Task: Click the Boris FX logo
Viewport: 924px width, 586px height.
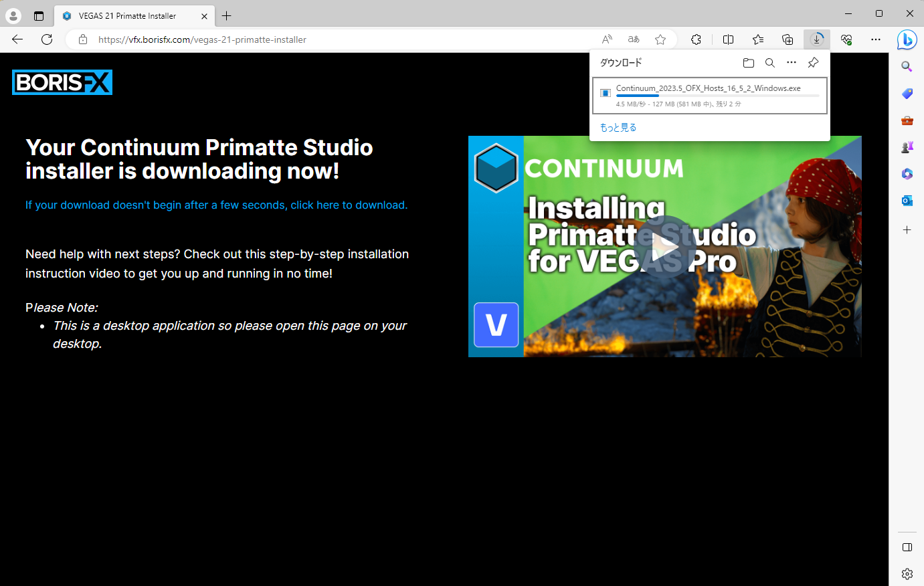Action: click(62, 82)
